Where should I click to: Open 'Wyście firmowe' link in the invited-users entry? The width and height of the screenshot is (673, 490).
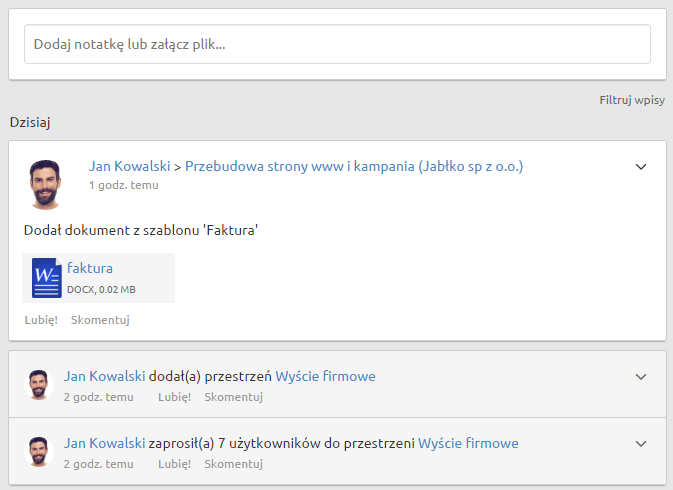[468, 443]
